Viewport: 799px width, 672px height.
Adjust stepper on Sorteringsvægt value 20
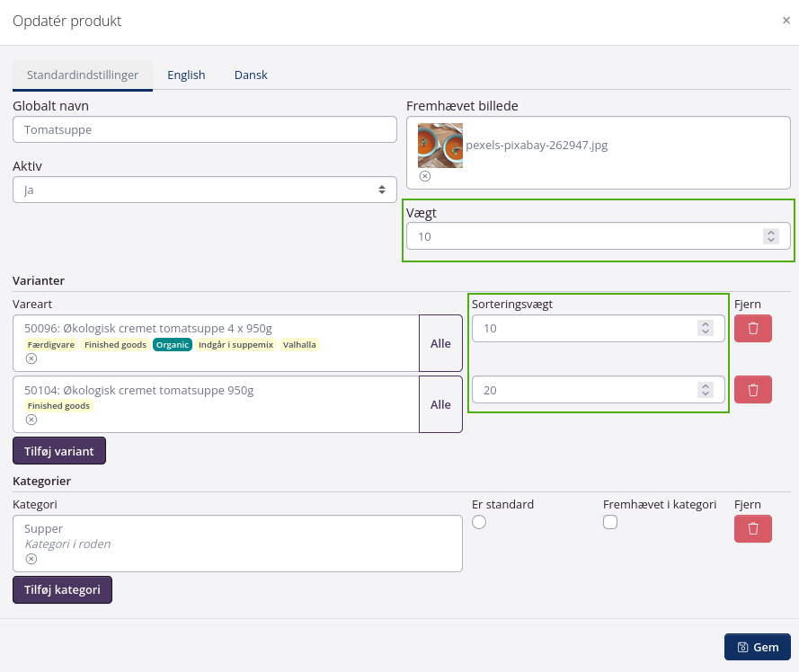706,390
